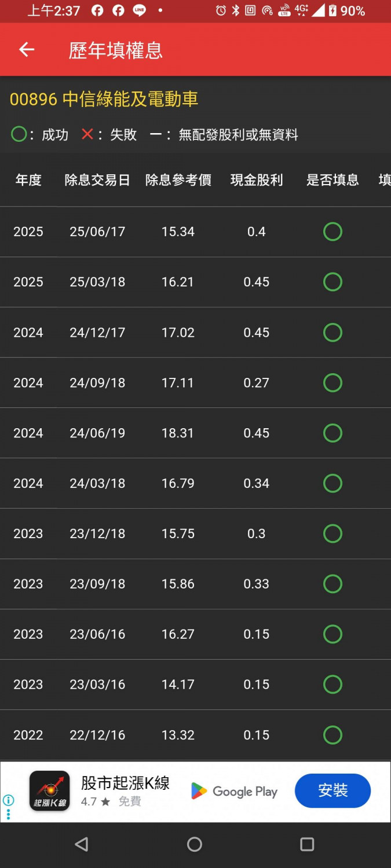391x868 pixels.
Task: Tap the 0.33 cash dividend value
Action: pyautogui.click(x=257, y=584)
